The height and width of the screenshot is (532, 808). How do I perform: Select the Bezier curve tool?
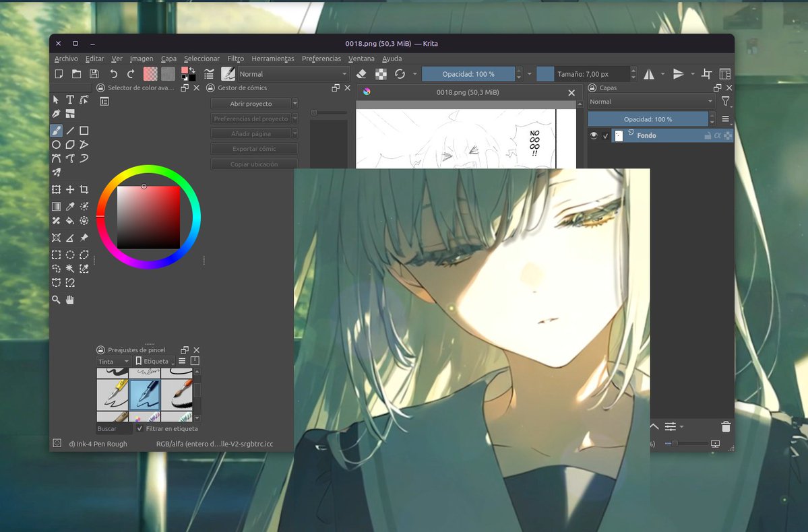point(56,159)
